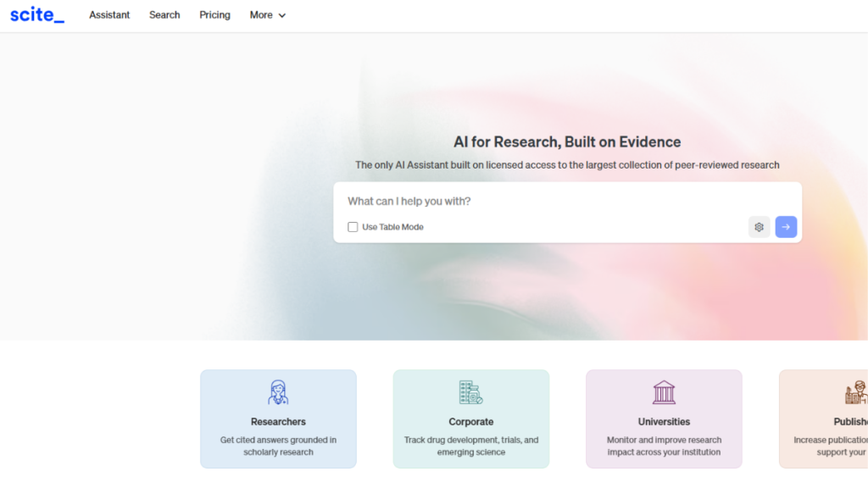Focus the 'What can I help you with?' field

[x=542, y=202]
